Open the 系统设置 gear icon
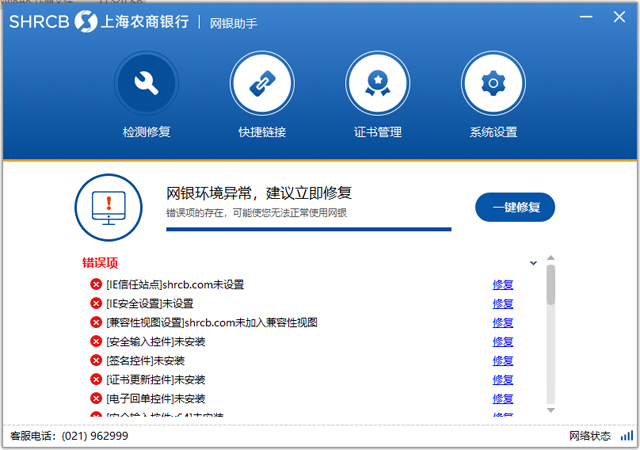Screen dimensions: 640x450 tap(493, 83)
